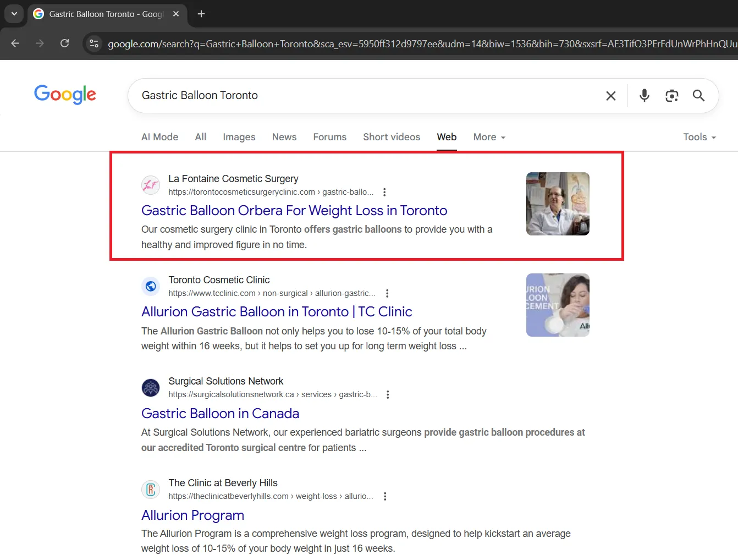Viewport: 738px width, 560px height.
Task: Open the Tools dropdown
Action: click(699, 137)
